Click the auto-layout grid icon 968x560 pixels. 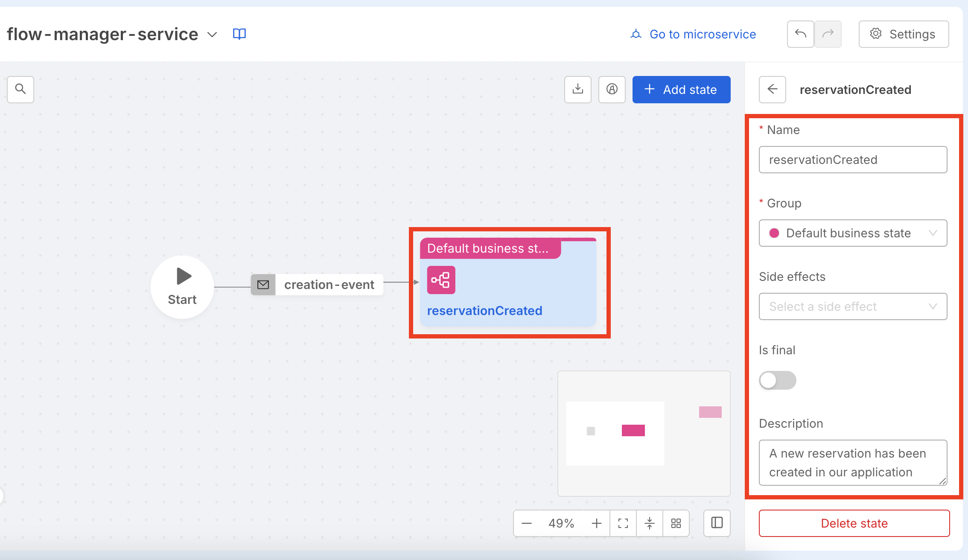[676, 523]
